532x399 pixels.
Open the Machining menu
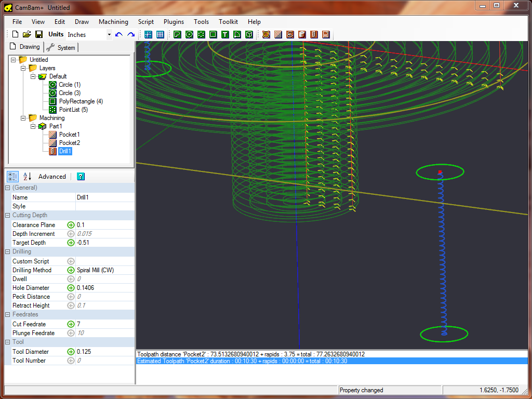(113, 22)
